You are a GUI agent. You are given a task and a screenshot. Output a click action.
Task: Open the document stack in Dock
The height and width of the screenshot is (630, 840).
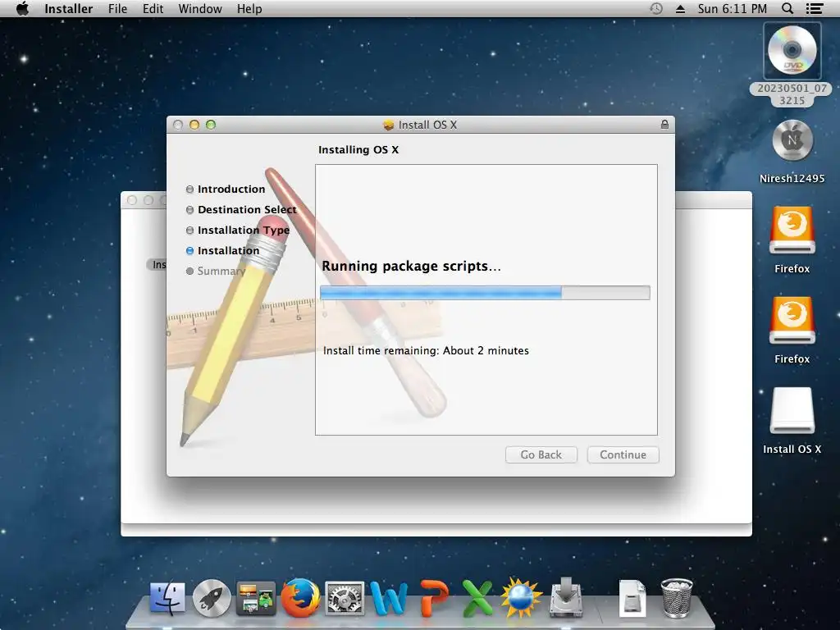click(632, 598)
